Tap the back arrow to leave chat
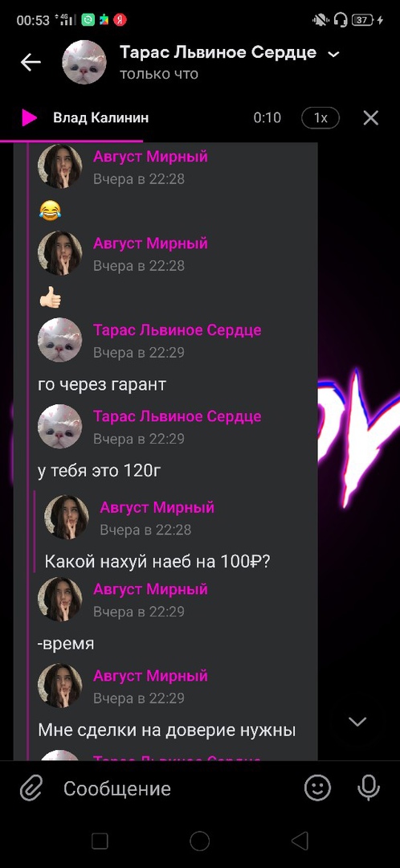This screenshot has width=400, height=868. pyautogui.click(x=31, y=62)
